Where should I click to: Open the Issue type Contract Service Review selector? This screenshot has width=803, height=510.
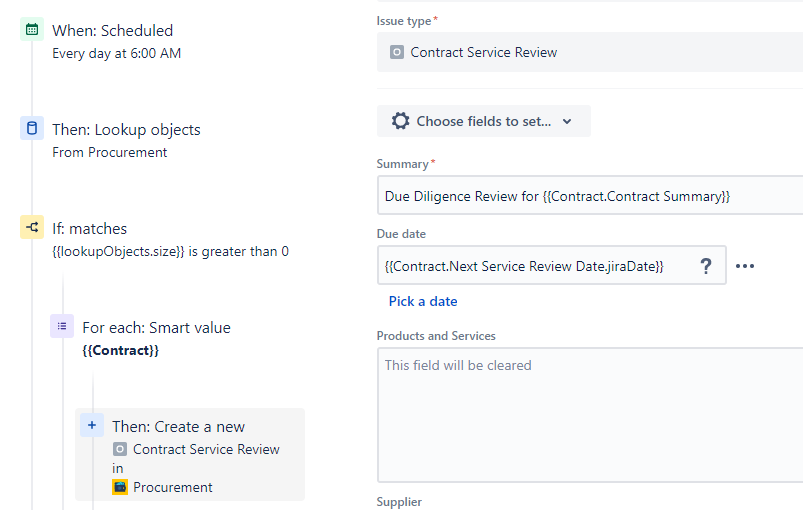(x=590, y=52)
